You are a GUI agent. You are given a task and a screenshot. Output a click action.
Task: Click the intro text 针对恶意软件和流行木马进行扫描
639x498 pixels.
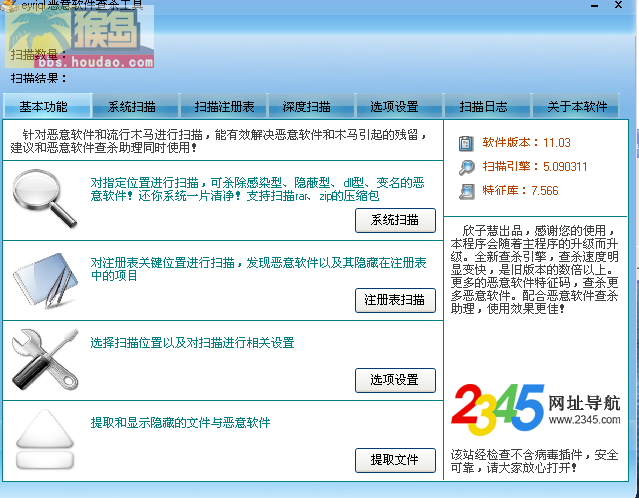(x=218, y=141)
